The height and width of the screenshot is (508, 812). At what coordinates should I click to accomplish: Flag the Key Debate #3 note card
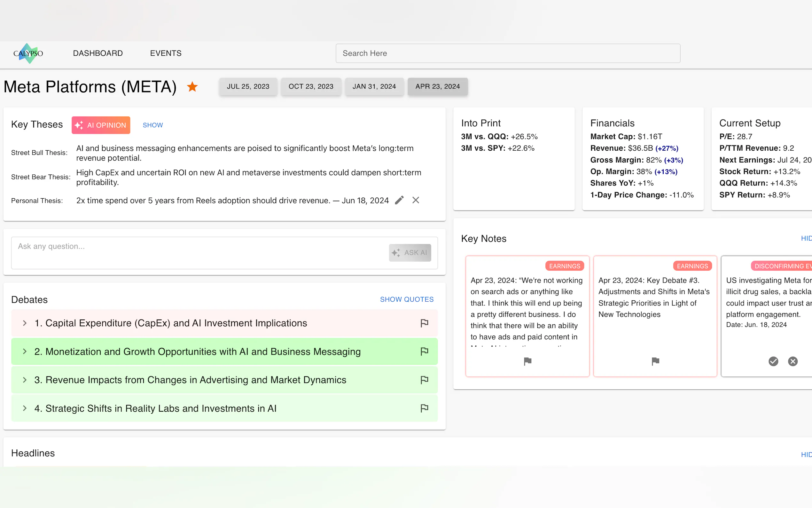pyautogui.click(x=655, y=361)
